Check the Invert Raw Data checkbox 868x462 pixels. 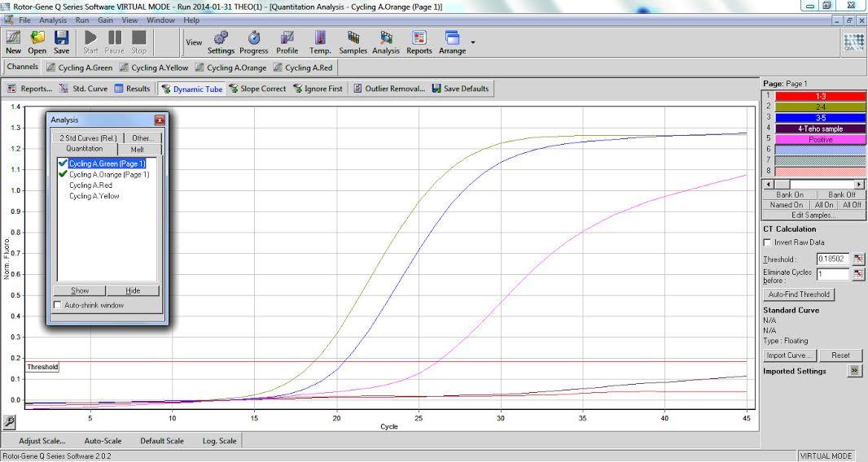[x=767, y=242]
